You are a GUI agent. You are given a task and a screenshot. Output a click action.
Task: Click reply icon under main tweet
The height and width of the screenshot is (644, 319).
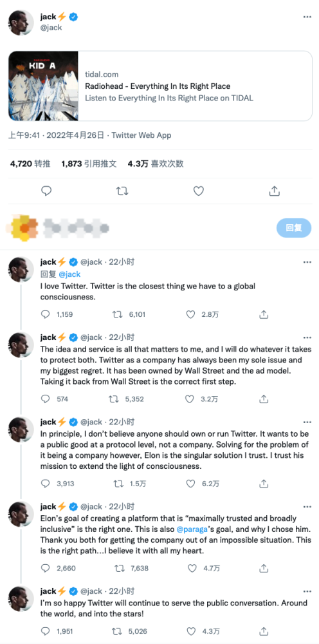(x=46, y=191)
